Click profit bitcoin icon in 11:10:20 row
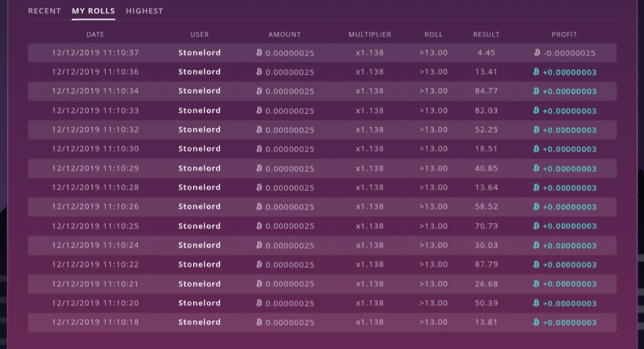Screen dimensions: 644x349 click(x=536, y=303)
